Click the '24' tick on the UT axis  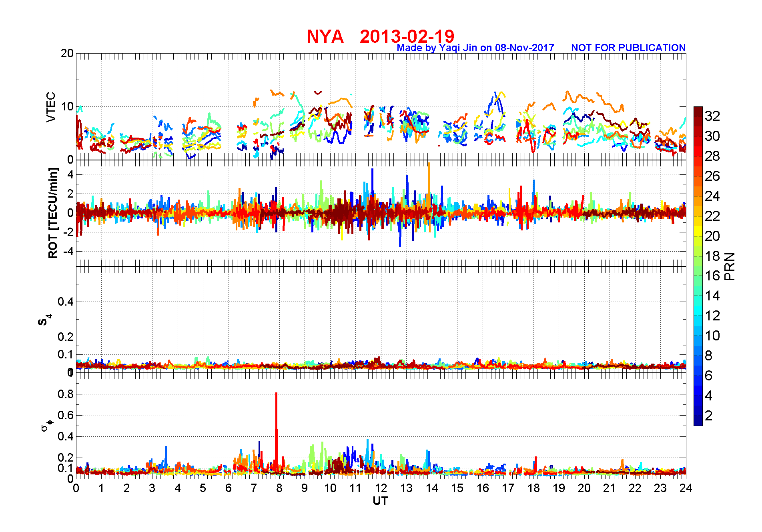tap(686, 488)
